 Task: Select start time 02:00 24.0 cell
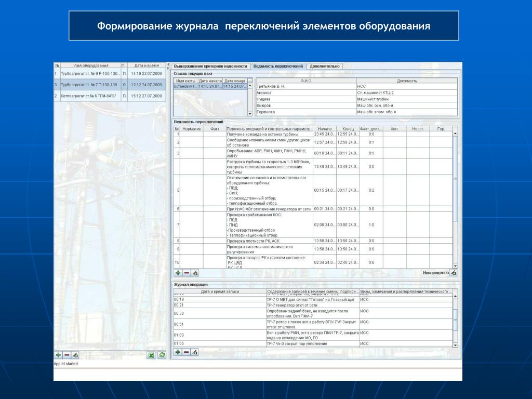(x=325, y=224)
